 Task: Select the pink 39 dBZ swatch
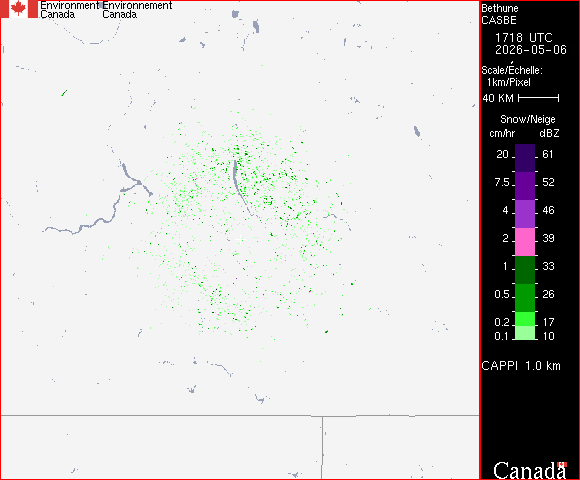pos(525,242)
